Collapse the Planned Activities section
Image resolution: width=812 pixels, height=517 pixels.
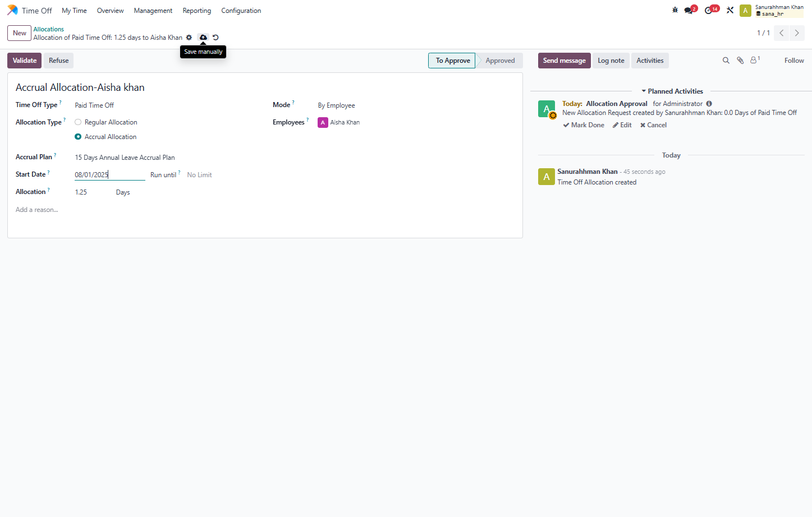click(x=672, y=91)
